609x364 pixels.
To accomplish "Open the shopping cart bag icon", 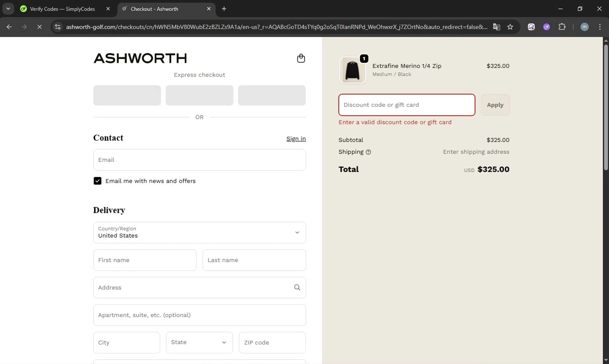I will click(301, 58).
